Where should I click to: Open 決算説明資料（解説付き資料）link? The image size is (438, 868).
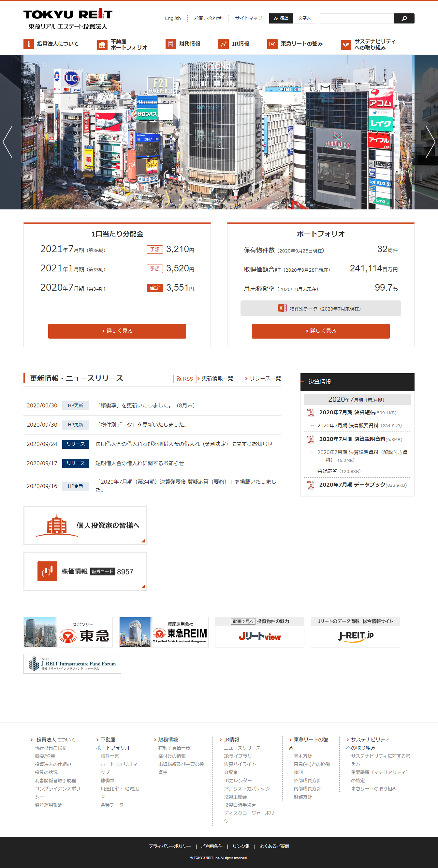[363, 456]
